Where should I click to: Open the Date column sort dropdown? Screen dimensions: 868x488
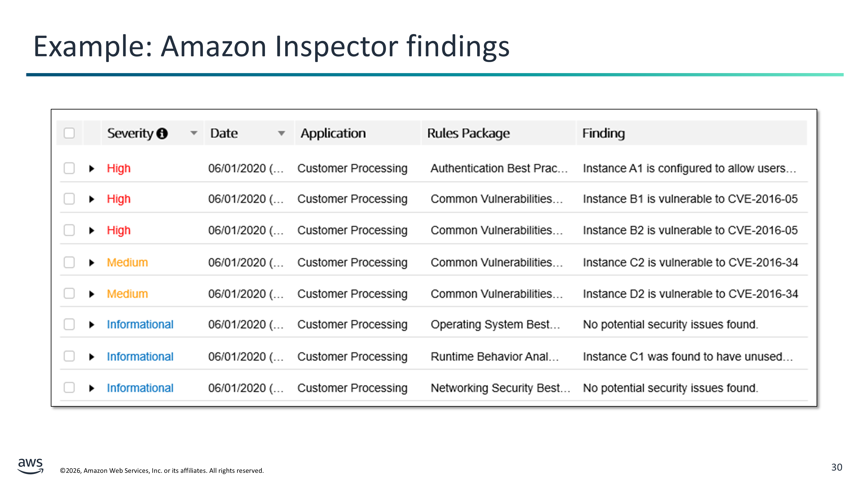[281, 133]
